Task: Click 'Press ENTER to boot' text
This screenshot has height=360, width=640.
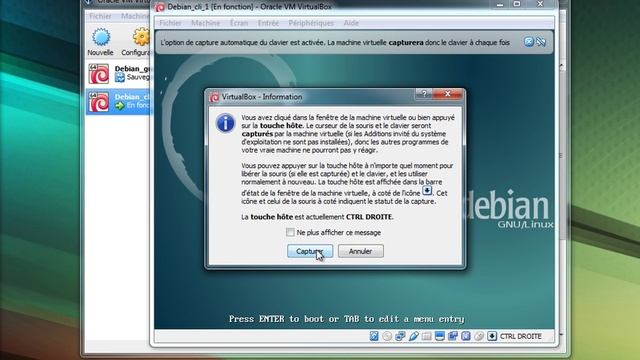Action: (346, 319)
